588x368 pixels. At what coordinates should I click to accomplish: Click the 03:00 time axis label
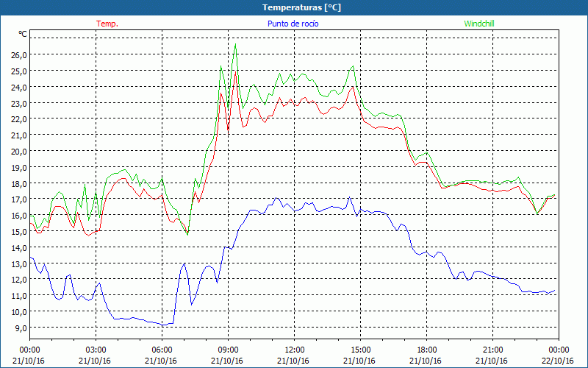tap(96, 350)
